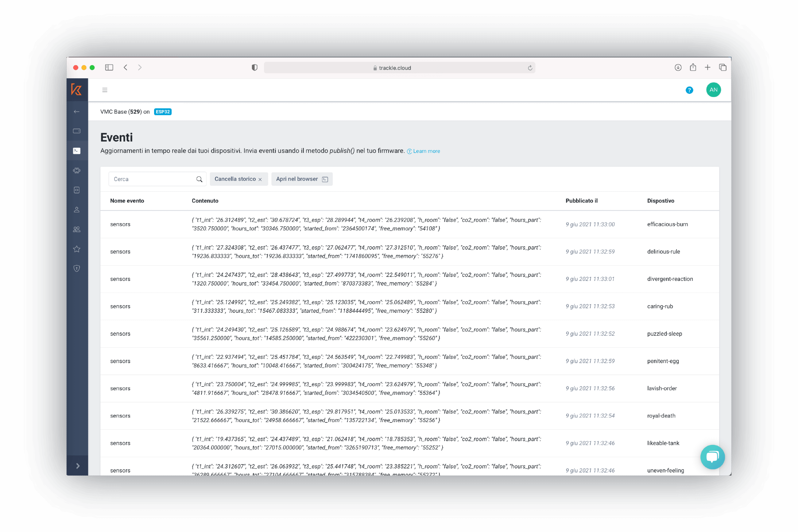Viewport: 798px width, 532px height.
Task: Toggle the hamburger menu icon
Action: [105, 90]
